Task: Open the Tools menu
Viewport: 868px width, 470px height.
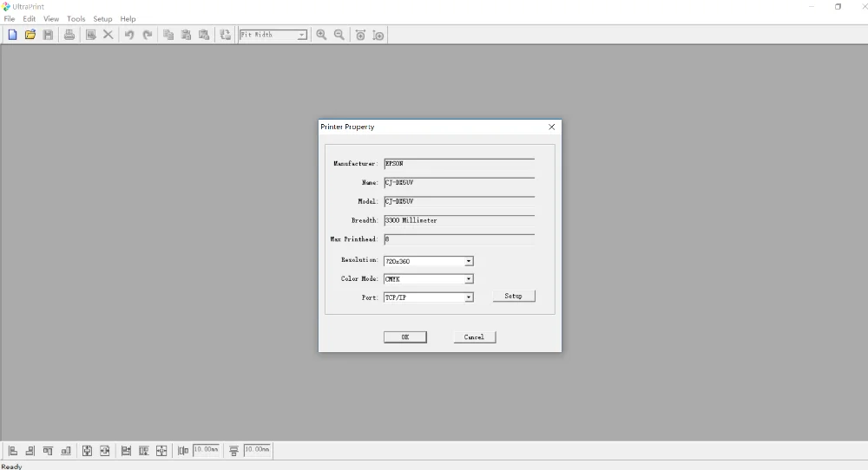Action: (76, 19)
